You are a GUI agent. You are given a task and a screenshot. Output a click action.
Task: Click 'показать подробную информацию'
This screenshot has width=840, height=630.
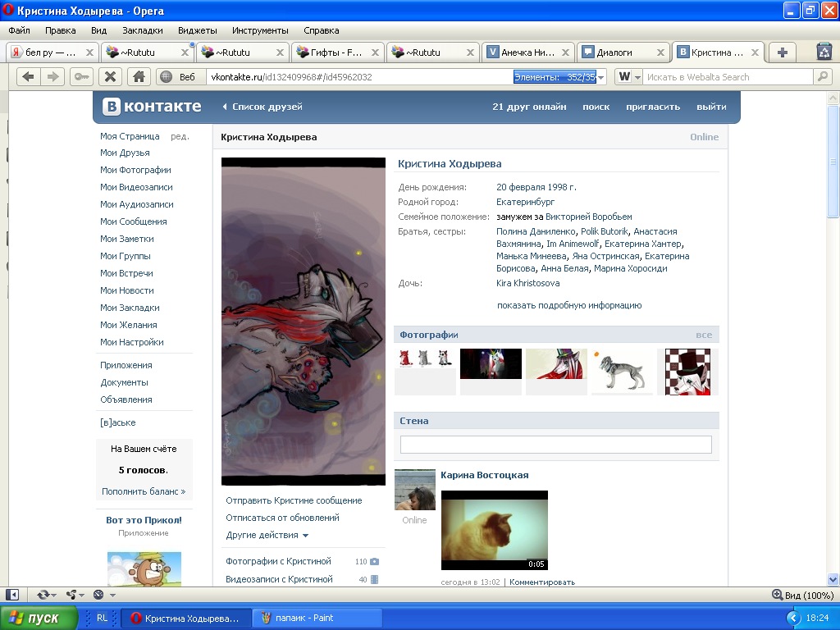[569, 305]
